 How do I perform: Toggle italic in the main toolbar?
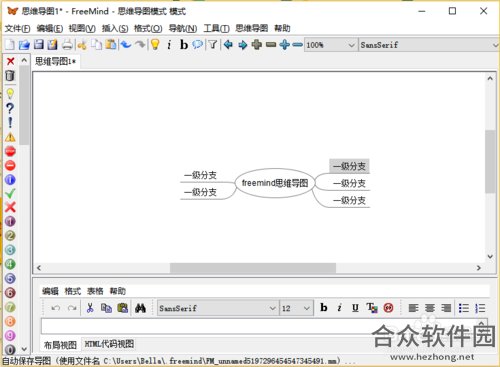point(169,44)
